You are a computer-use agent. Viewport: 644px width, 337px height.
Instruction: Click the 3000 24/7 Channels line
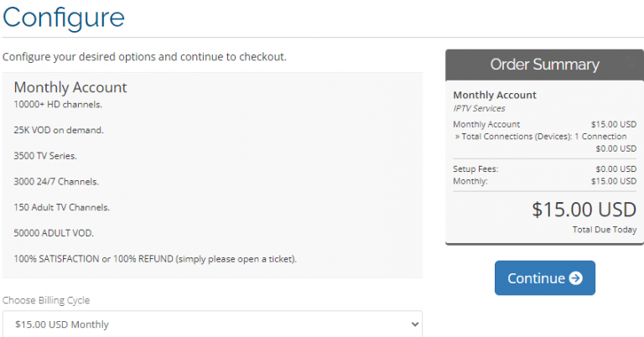click(x=56, y=181)
